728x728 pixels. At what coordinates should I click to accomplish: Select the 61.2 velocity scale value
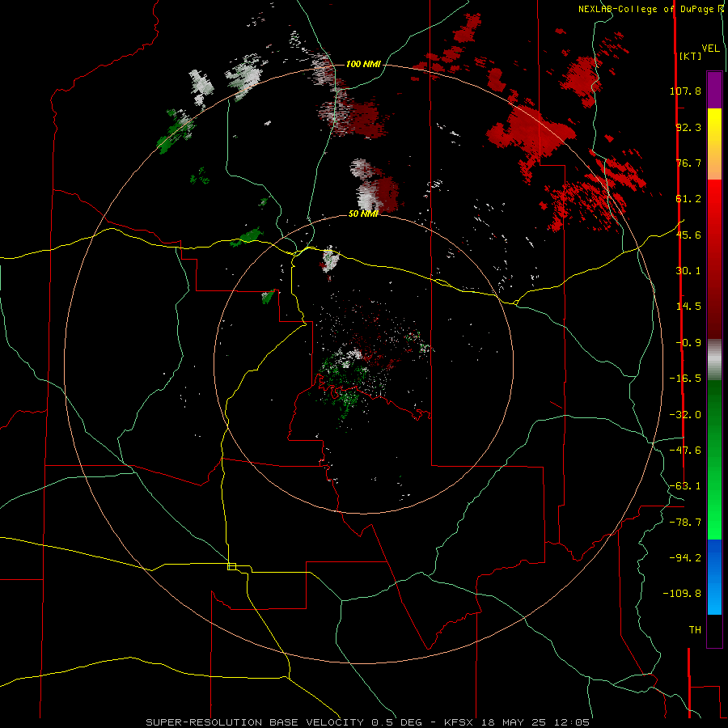(688, 199)
